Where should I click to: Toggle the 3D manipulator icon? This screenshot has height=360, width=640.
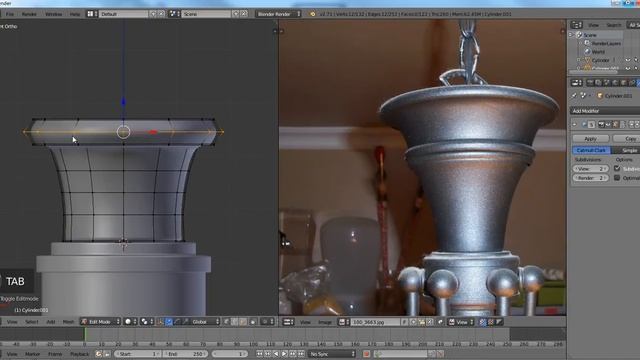coord(160,322)
